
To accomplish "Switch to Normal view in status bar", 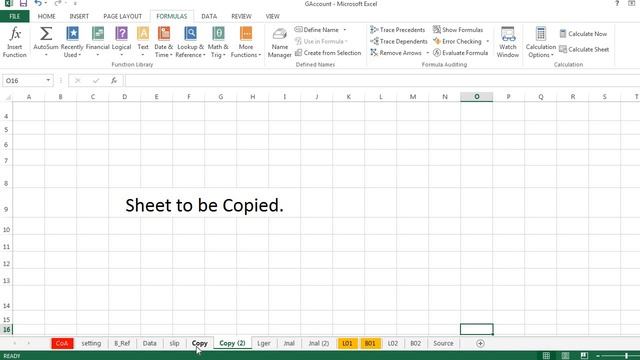I will tap(546, 356).
